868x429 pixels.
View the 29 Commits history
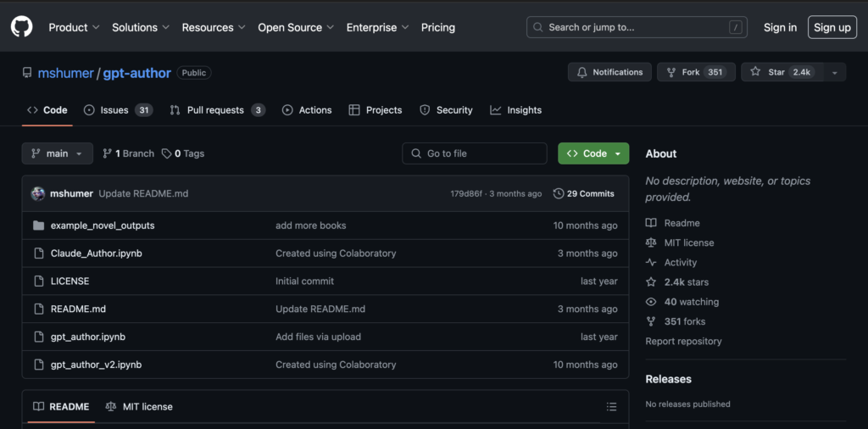click(584, 194)
